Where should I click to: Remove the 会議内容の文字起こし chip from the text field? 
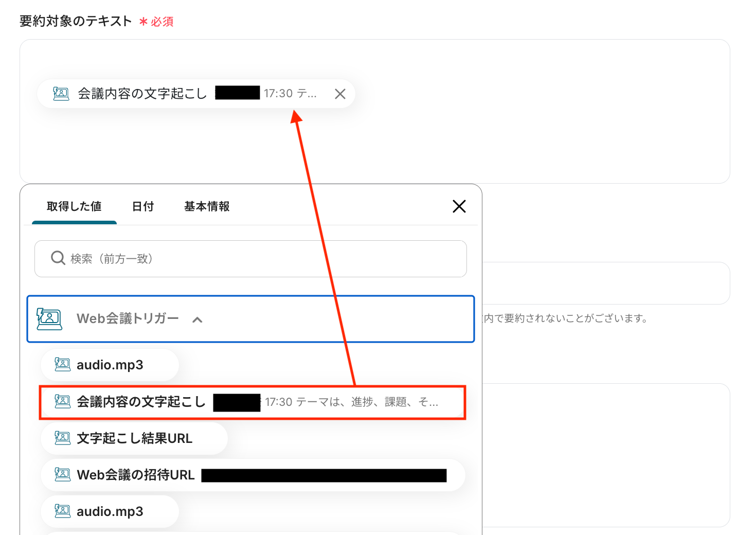(x=340, y=94)
